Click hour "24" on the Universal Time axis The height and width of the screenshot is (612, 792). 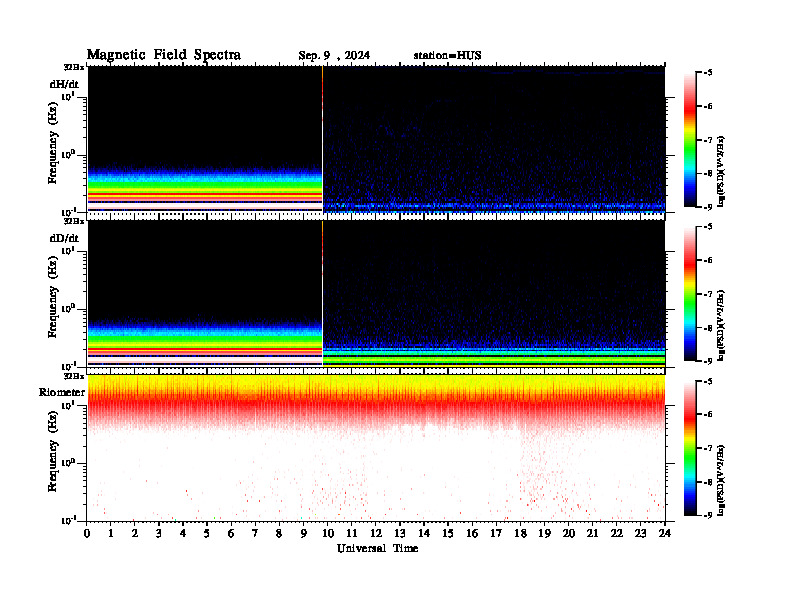pos(664,533)
